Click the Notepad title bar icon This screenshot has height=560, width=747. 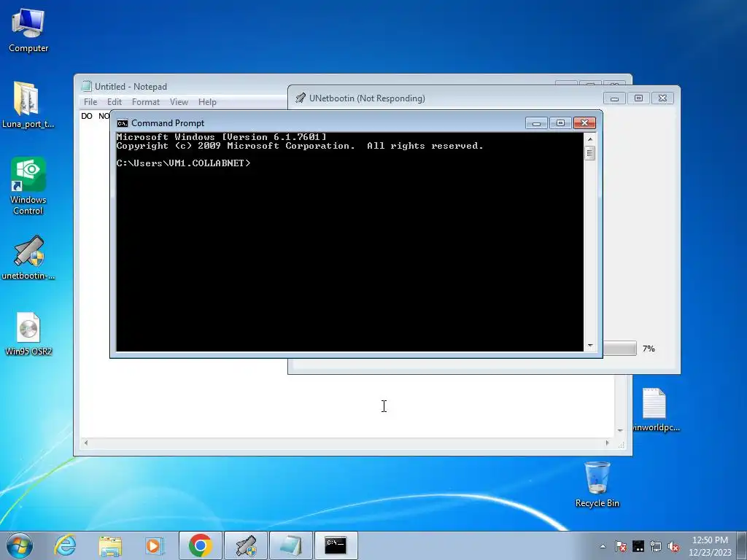pyautogui.click(x=86, y=86)
